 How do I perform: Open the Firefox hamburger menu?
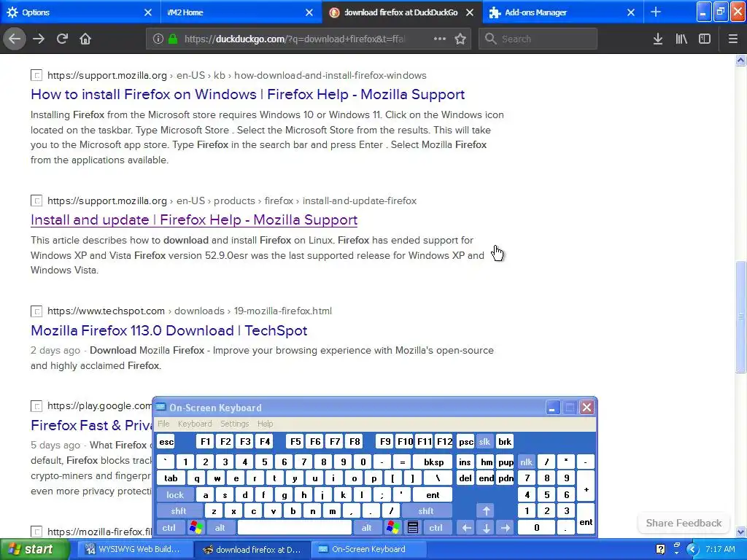click(x=732, y=39)
